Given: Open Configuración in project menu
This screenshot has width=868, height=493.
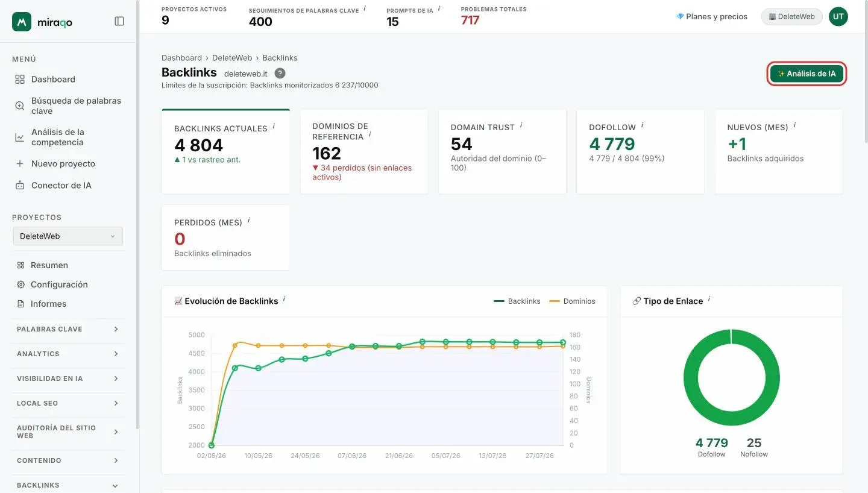Looking at the screenshot, I should click(59, 284).
